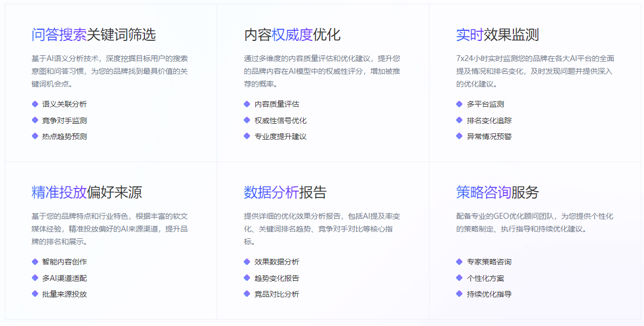Click the 批量来源投放 feature text
This screenshot has height=326, width=644.
[x=64, y=294]
